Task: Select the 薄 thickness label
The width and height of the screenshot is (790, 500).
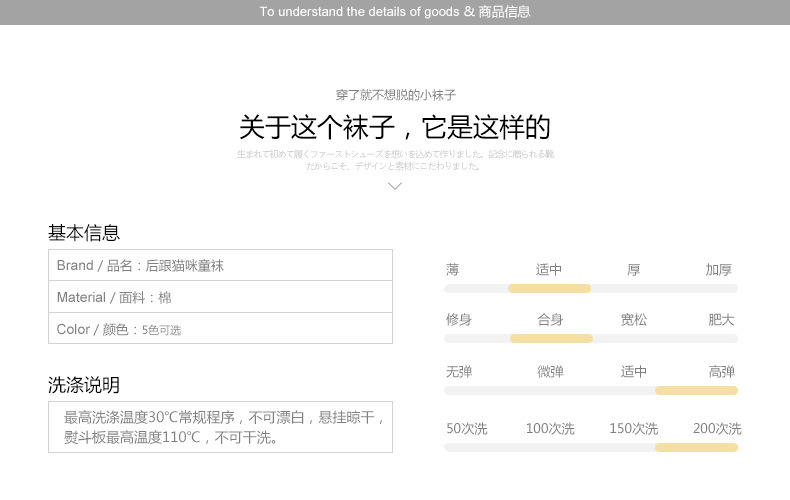Action: point(453,270)
